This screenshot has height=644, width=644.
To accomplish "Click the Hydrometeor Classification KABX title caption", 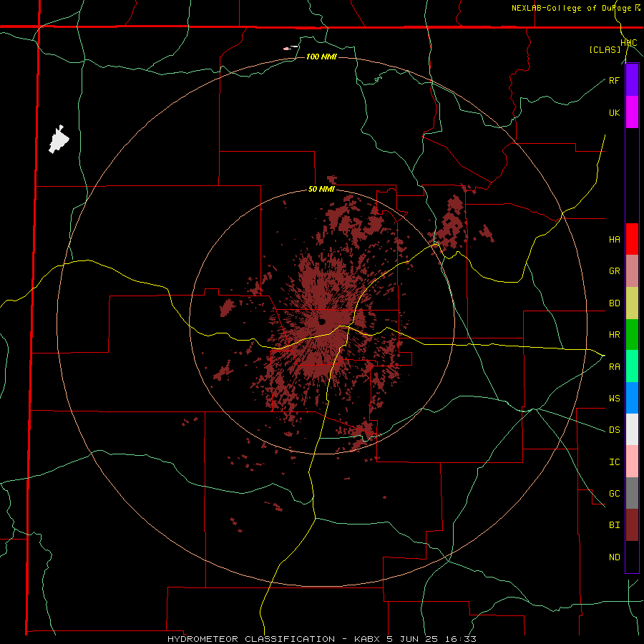I will 322,639.
